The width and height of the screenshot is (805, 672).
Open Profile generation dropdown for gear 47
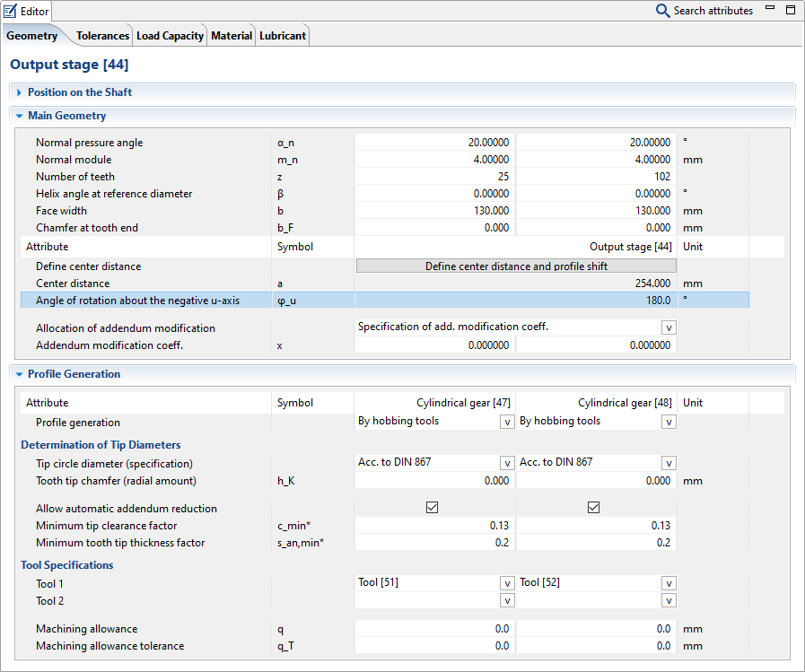click(507, 422)
